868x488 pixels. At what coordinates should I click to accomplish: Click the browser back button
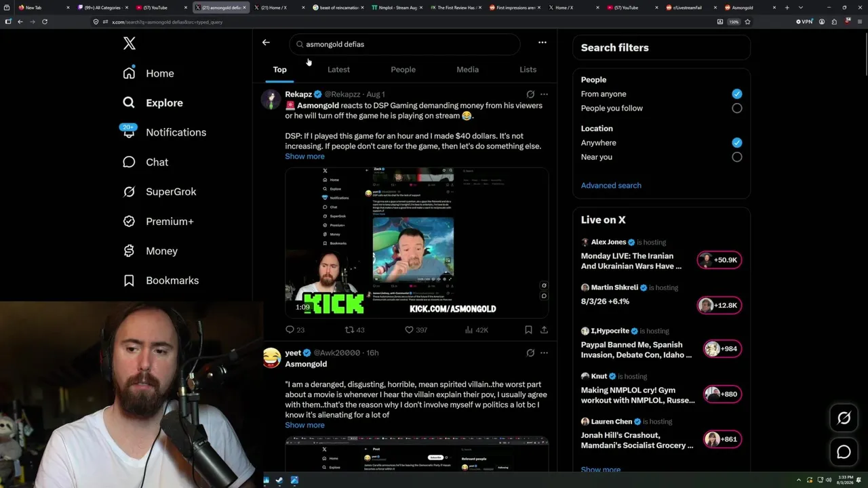coord(20,22)
